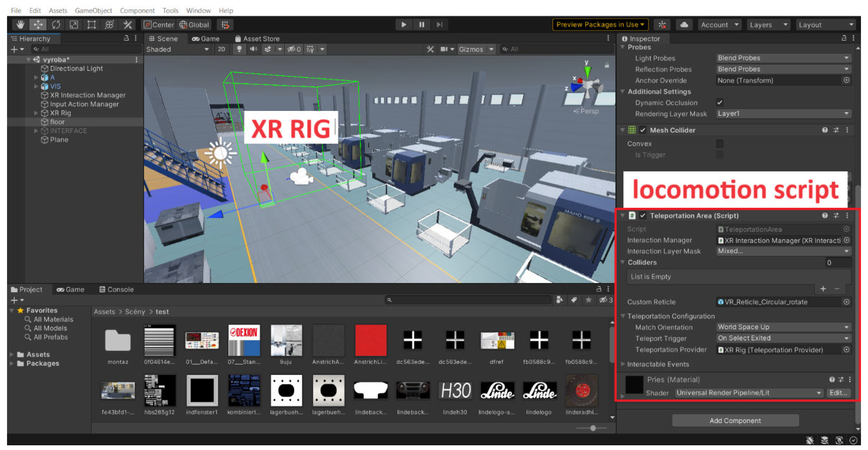Adjust the project thumbnail size slider

pos(593,428)
